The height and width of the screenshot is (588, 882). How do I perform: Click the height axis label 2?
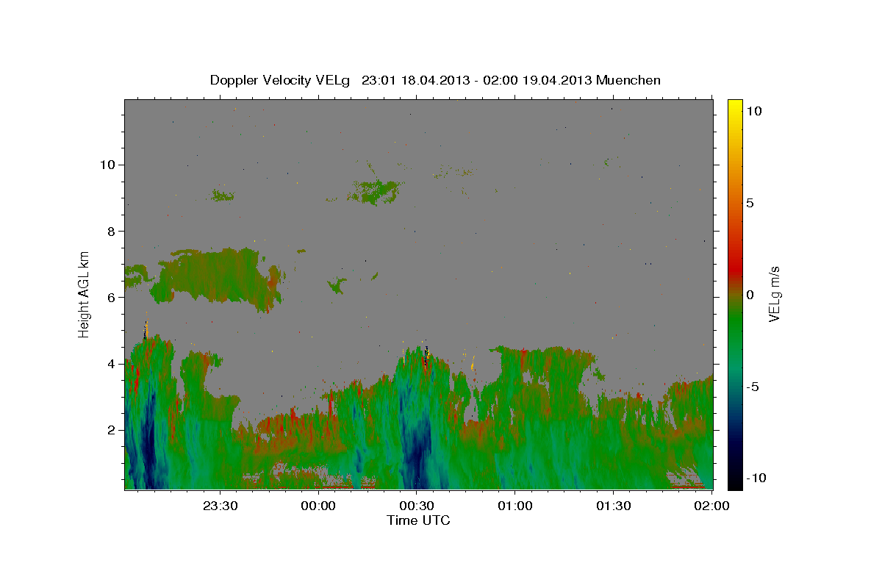[x=110, y=430]
